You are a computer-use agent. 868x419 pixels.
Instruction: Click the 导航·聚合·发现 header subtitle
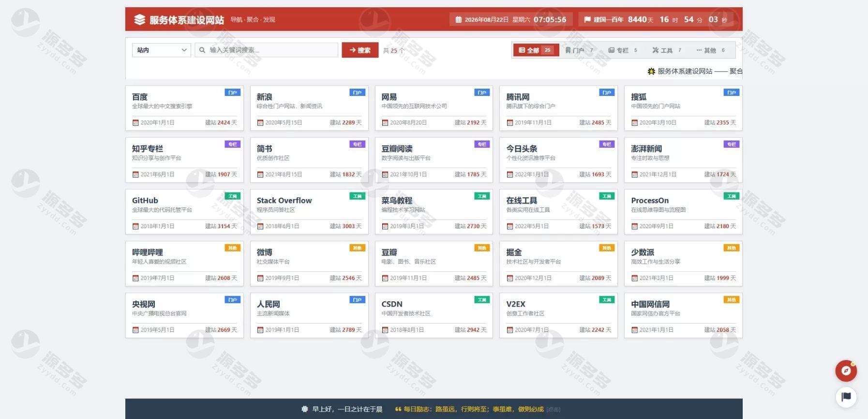pyautogui.click(x=253, y=20)
